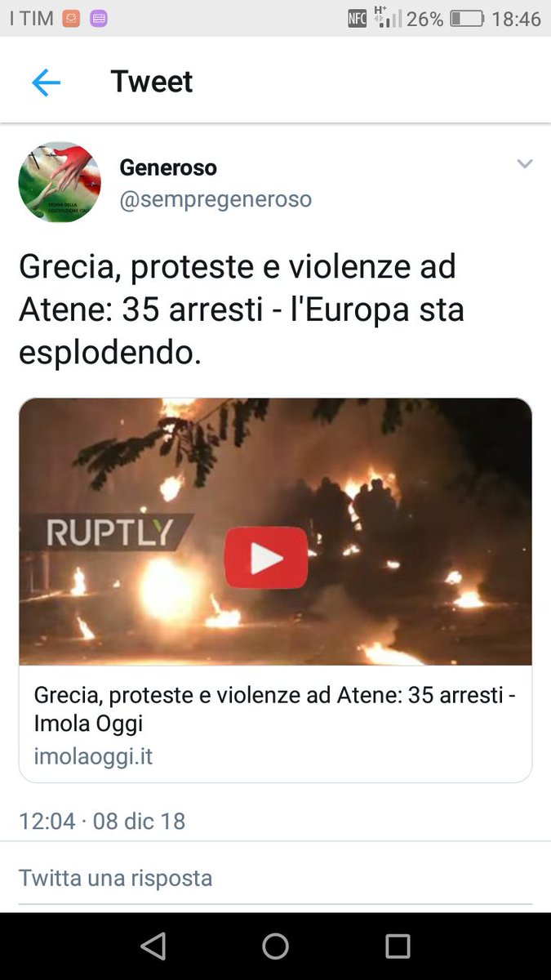Tap the mobile signal strength icon
551x980 pixels.
387,17
